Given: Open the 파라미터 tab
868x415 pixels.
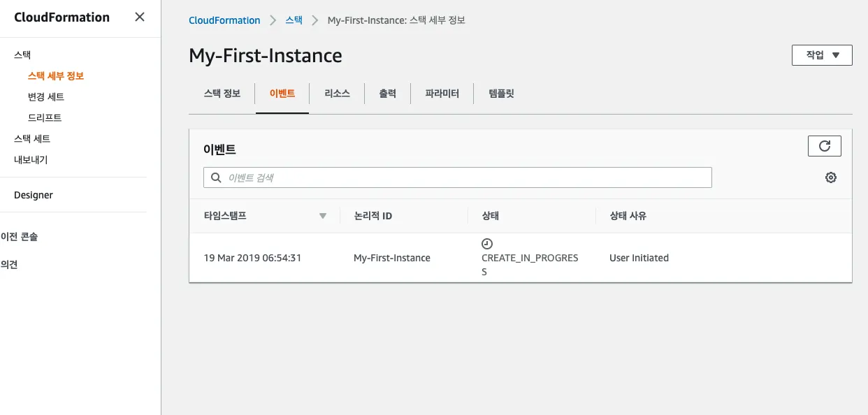Looking at the screenshot, I should pyautogui.click(x=442, y=93).
